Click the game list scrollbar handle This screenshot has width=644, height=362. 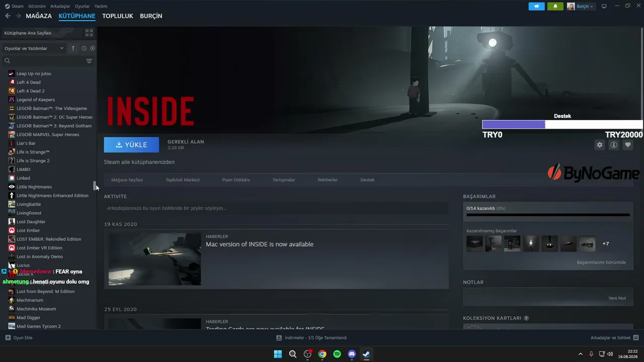94,186
